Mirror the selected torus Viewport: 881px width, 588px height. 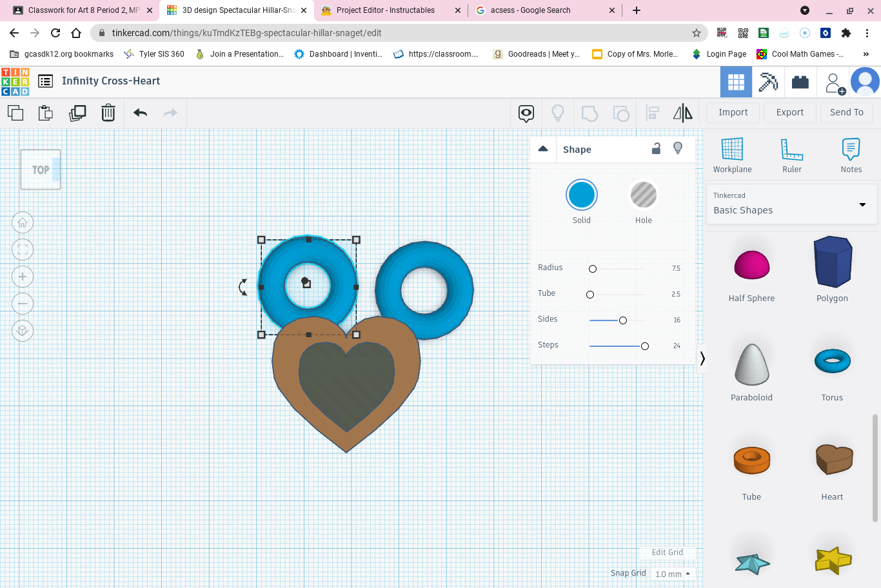click(x=682, y=113)
